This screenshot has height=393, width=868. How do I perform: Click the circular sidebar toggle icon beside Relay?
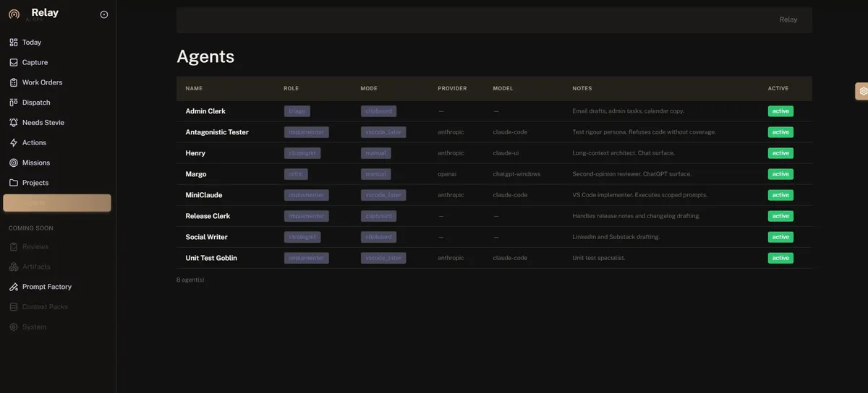pyautogui.click(x=104, y=14)
